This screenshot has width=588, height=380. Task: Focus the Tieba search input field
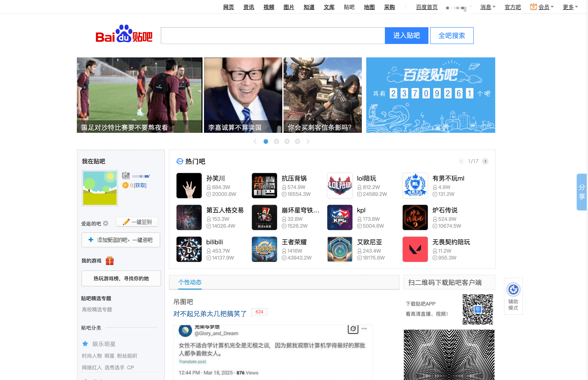coord(273,36)
